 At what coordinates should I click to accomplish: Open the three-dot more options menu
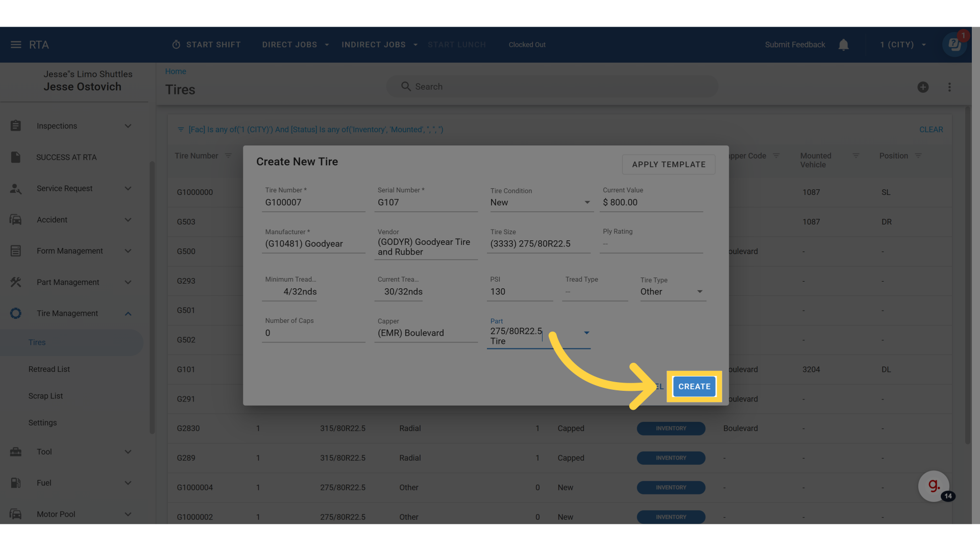[949, 87]
